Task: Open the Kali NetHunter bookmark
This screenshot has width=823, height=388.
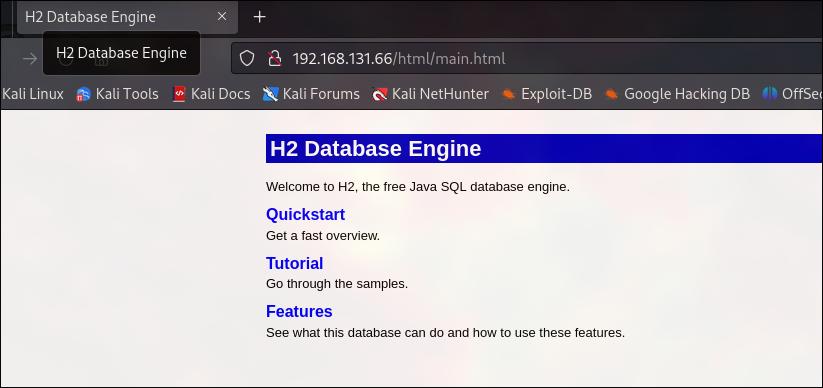Action: click(430, 94)
